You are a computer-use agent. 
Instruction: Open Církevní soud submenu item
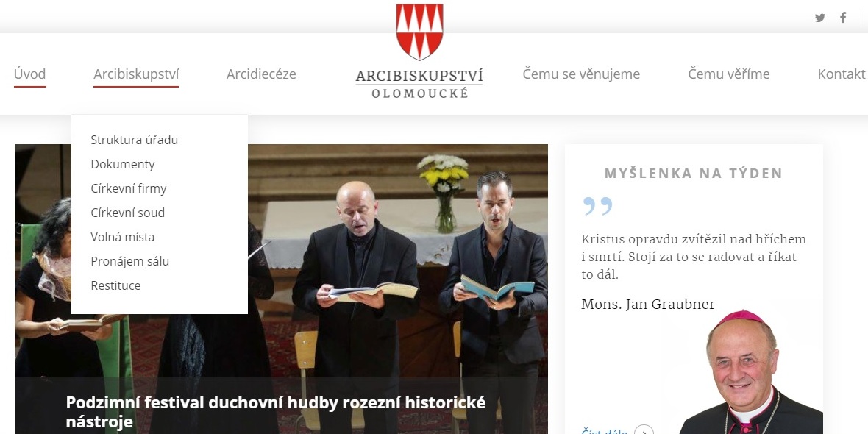click(x=128, y=213)
